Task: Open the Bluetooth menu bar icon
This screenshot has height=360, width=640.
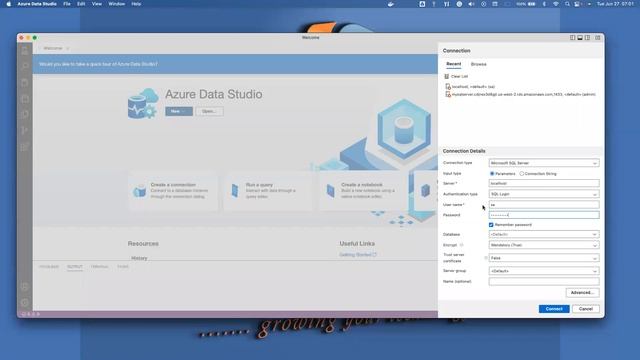Action: (544, 4)
